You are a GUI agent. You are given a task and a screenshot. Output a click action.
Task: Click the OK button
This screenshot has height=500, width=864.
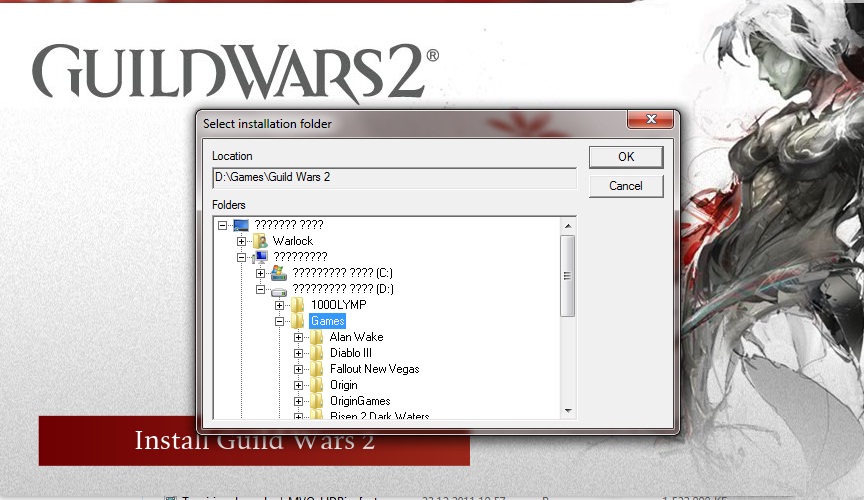click(x=626, y=157)
